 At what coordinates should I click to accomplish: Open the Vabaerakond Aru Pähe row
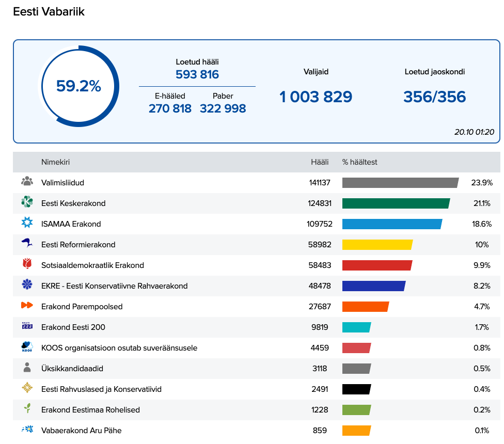coord(81,430)
